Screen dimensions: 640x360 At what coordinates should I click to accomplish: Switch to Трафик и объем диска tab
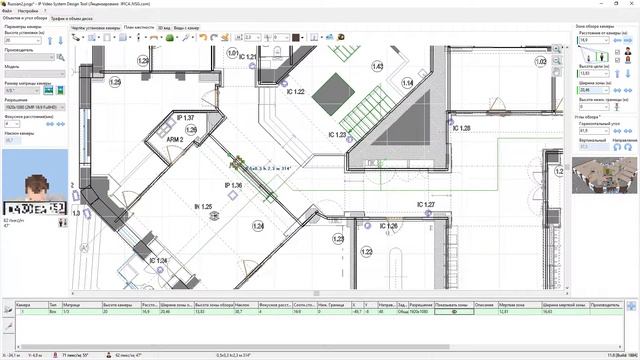71,18
